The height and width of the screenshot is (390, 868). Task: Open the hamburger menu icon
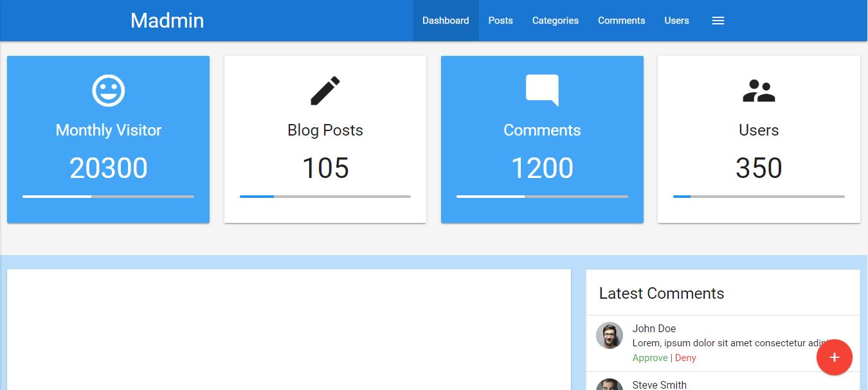718,21
